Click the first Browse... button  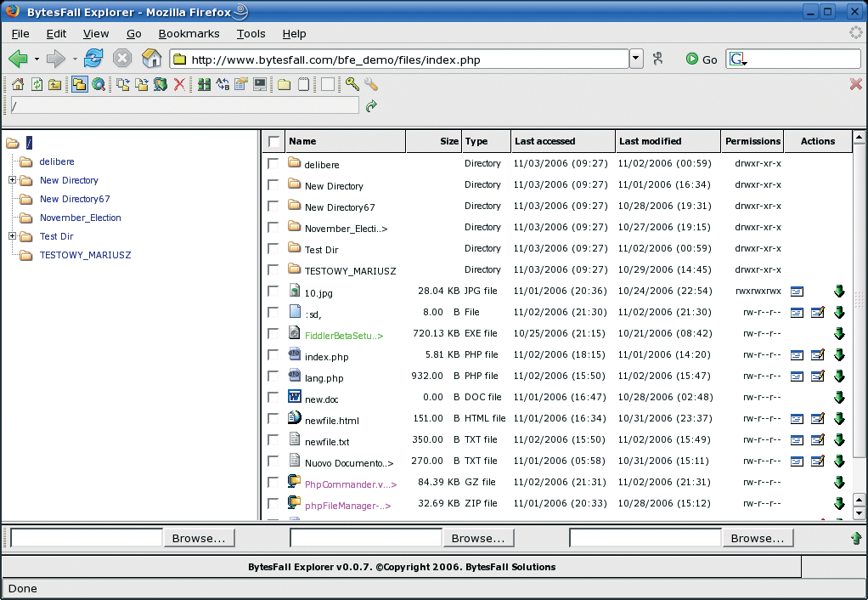199,538
